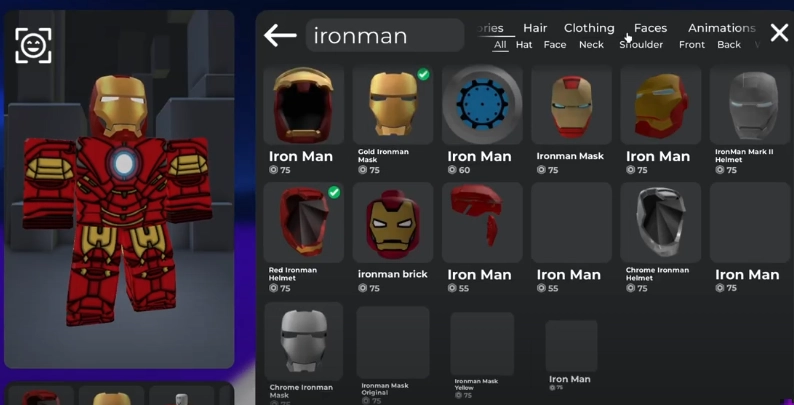This screenshot has height=405, width=794.
Task: Open the face capture emoji icon
Action: [x=33, y=46]
